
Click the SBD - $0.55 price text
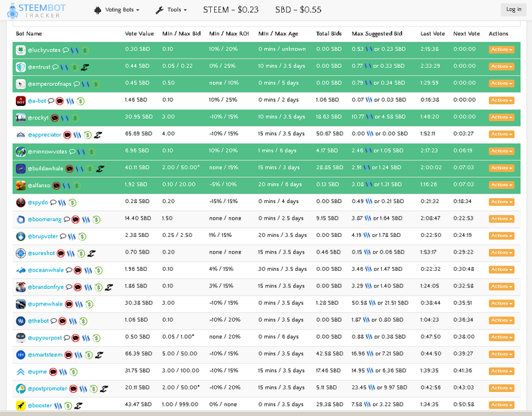click(x=298, y=10)
